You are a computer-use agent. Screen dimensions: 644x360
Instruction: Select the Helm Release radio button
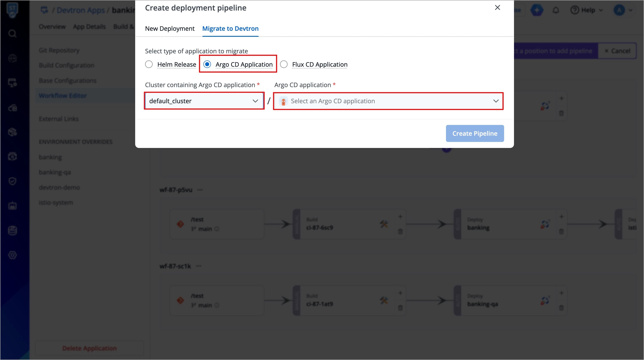coord(149,65)
